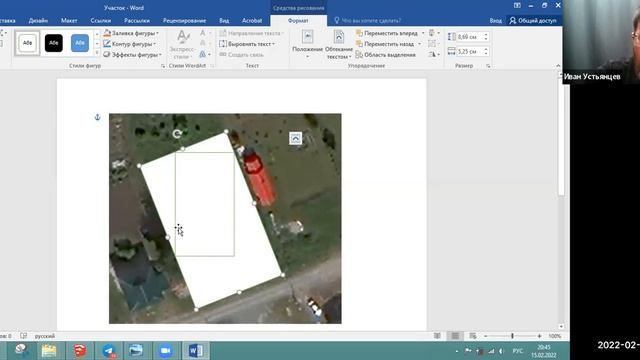The image size is (640, 360).
Task: Switch to the Рецензирование tab
Action: pos(184,20)
